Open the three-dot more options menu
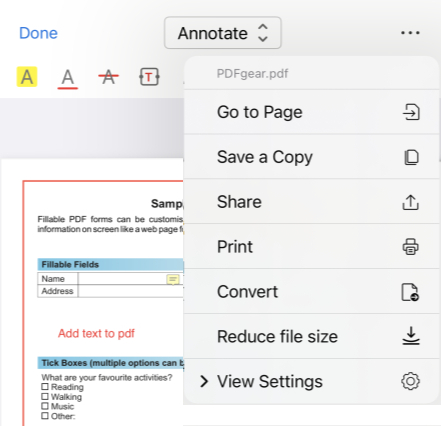The width and height of the screenshot is (441, 426). [x=410, y=33]
